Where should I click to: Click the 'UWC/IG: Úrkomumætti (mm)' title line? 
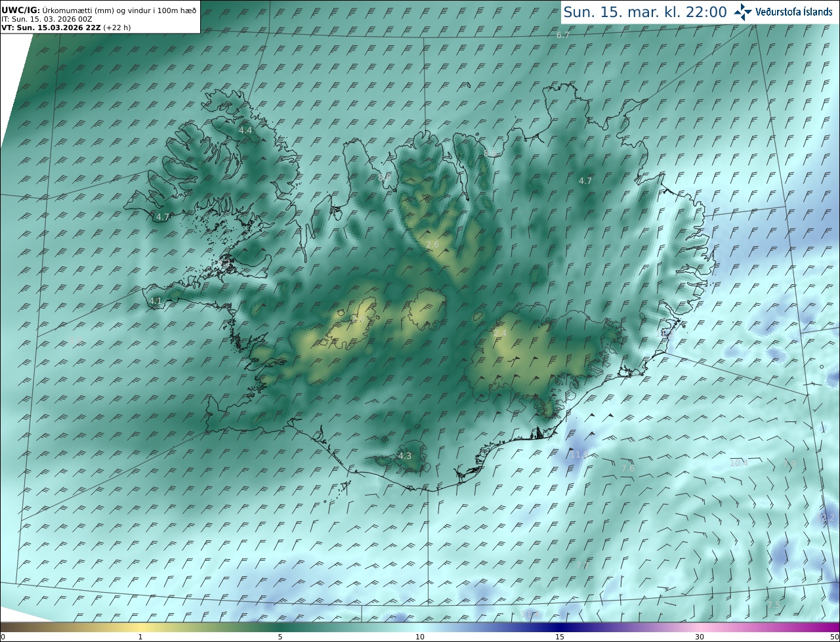99,11
